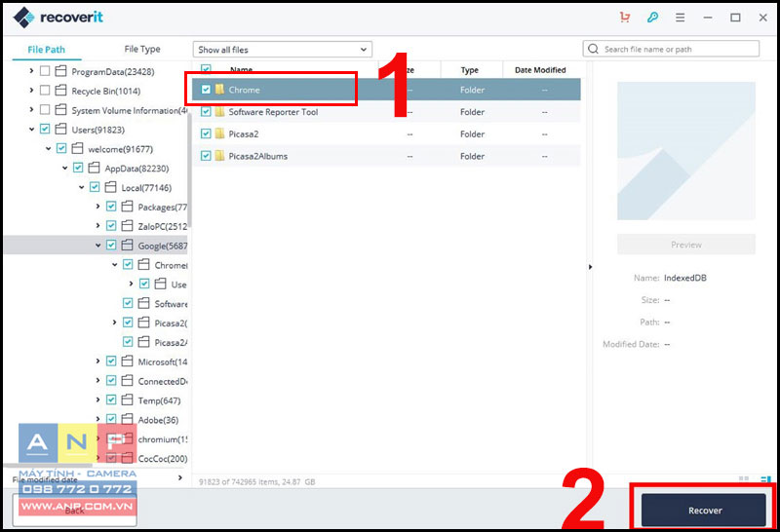
Task: Expand the Packages tree node
Action: [98, 207]
